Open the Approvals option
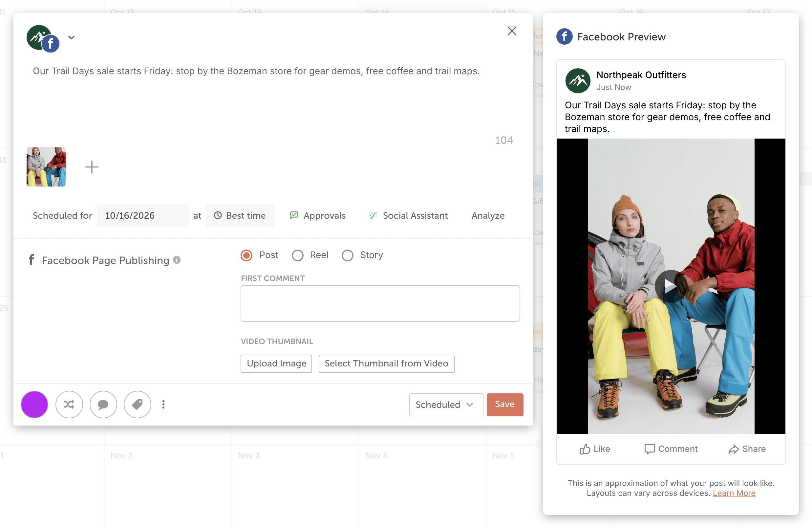The height and width of the screenshot is (528, 812). (x=318, y=216)
